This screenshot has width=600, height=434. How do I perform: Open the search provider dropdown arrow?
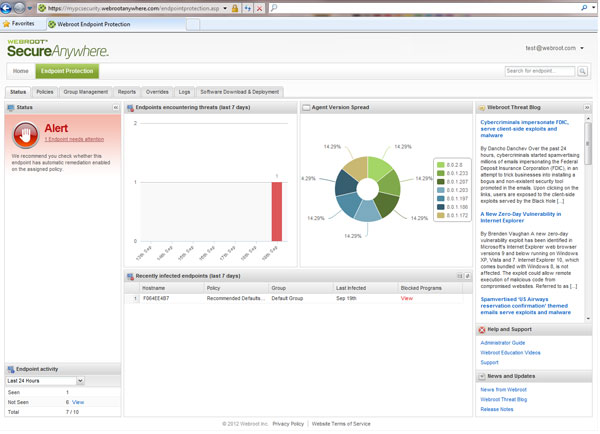(x=593, y=8)
